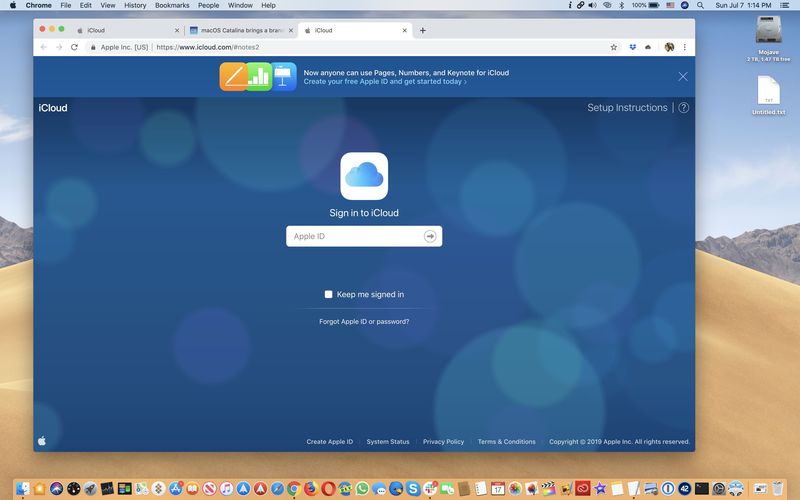Screen dimensions: 800x500
Task: Open Finder from the Dock
Action: (x=22, y=489)
